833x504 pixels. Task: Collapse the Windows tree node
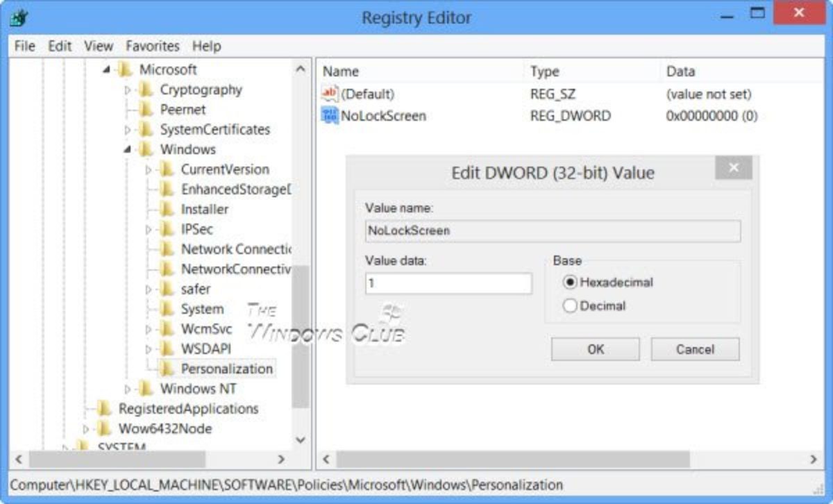(128, 150)
